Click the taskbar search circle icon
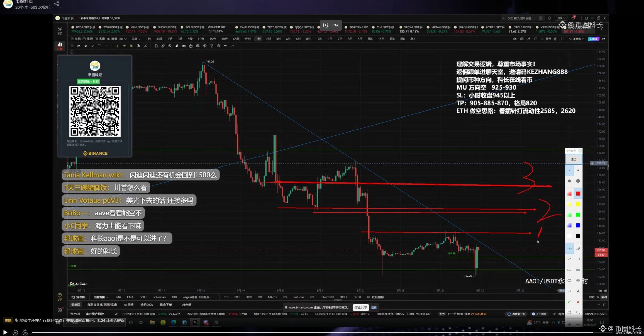 click(131, 323)
